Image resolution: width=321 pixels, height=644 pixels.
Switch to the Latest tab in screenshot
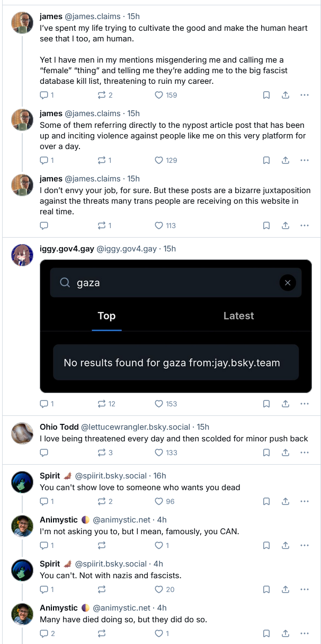238,316
